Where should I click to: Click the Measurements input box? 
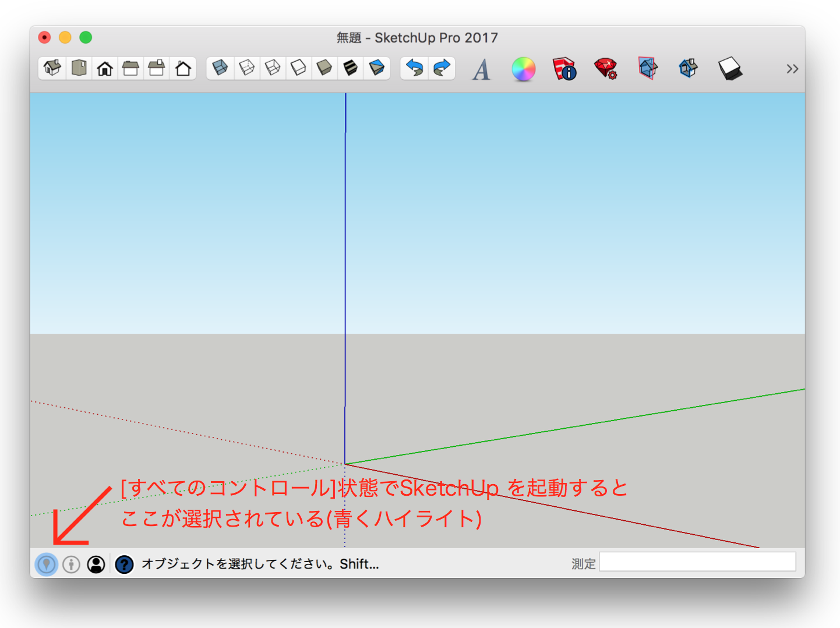pyautogui.click(x=697, y=562)
